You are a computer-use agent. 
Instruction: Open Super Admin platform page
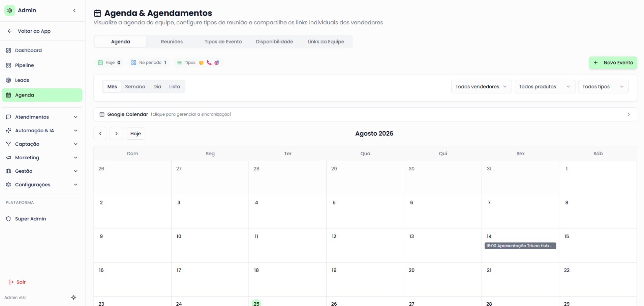pyautogui.click(x=42, y=219)
